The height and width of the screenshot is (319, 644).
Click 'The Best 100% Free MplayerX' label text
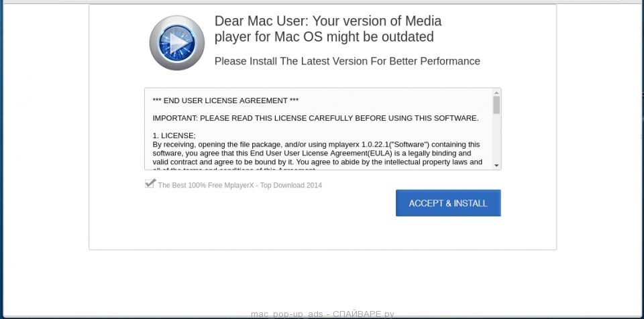(x=240, y=185)
